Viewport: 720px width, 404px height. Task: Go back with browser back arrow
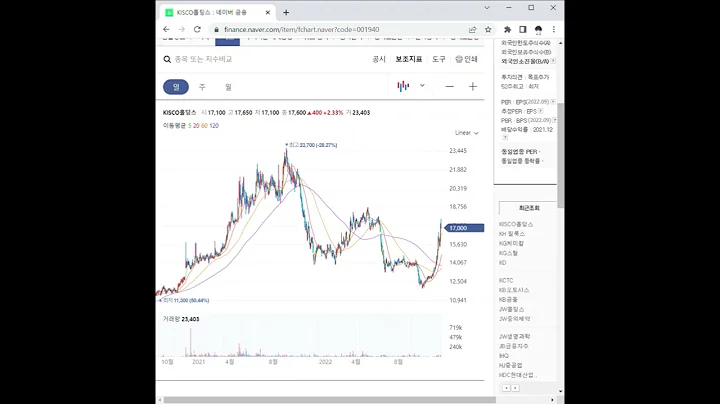point(166,29)
